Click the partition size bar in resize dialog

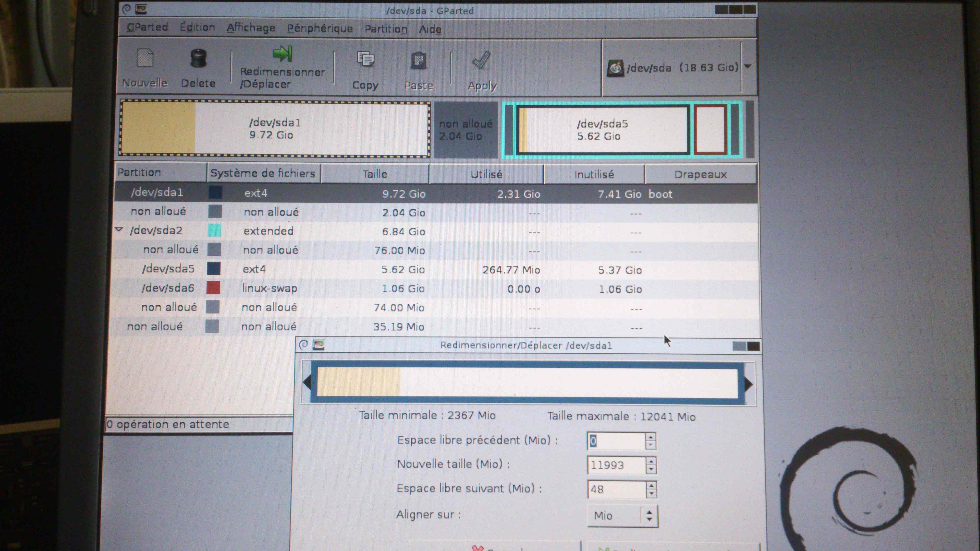tap(527, 383)
